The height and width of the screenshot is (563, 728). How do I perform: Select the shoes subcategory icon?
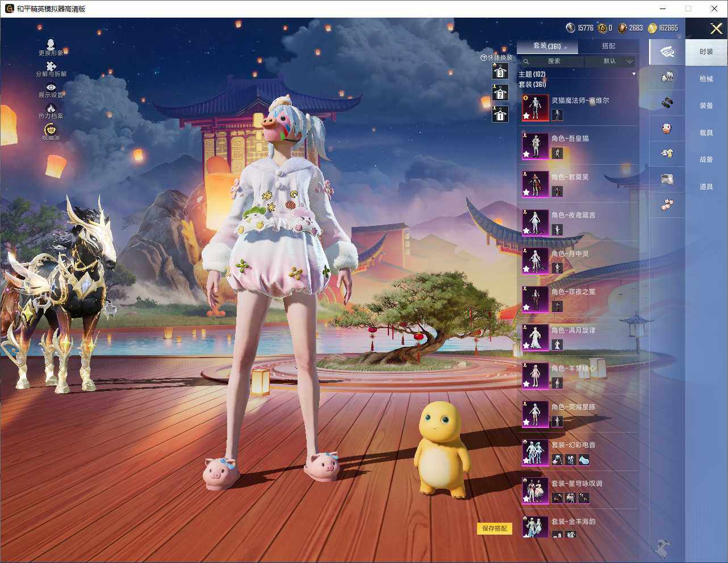pos(667,103)
